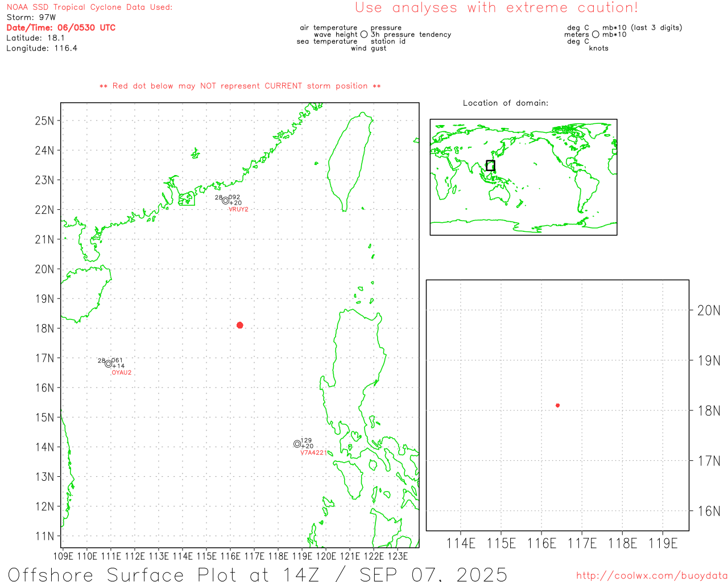Click the 16N label on the inset map
The height and width of the screenshot is (582, 728).
click(709, 511)
